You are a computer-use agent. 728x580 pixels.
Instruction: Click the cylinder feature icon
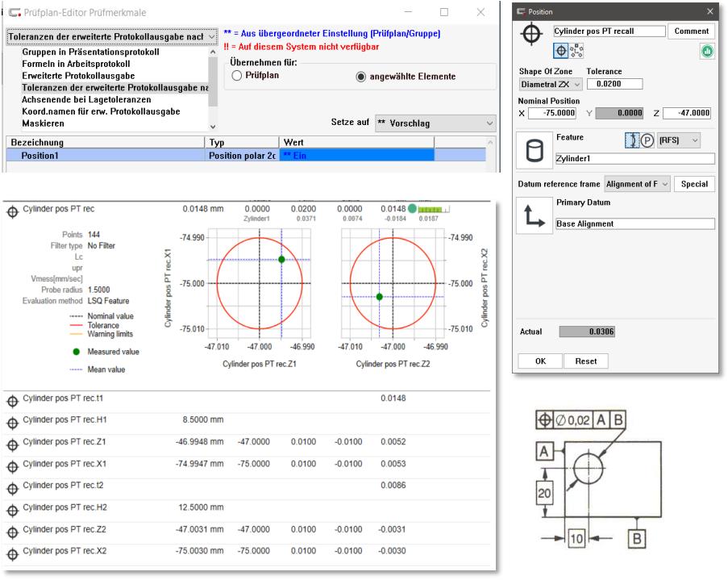(533, 150)
